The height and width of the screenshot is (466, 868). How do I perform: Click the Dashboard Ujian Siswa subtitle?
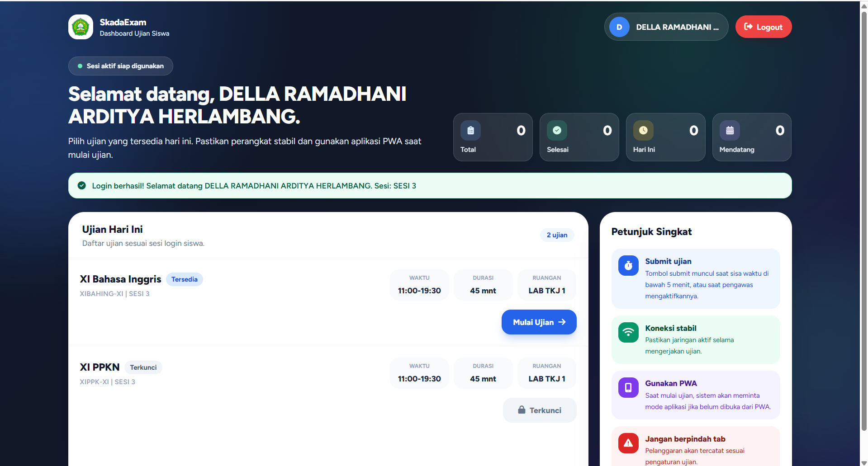click(x=135, y=33)
